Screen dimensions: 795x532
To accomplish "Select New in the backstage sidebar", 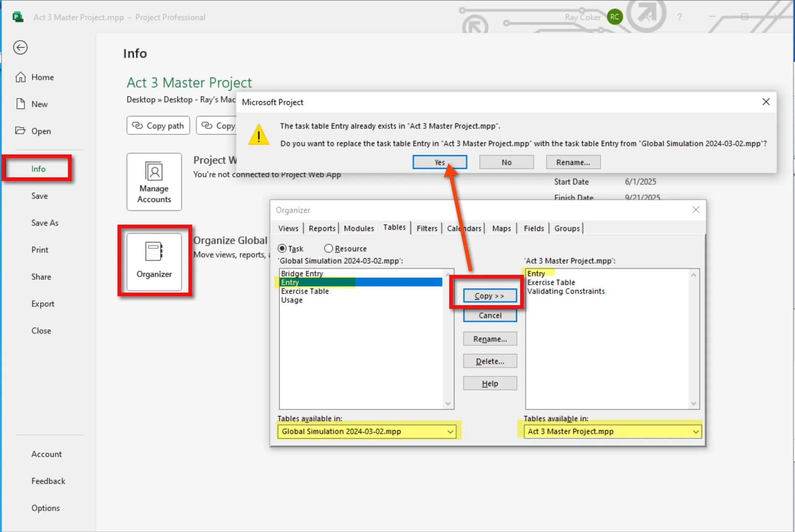I will click(x=32, y=104).
